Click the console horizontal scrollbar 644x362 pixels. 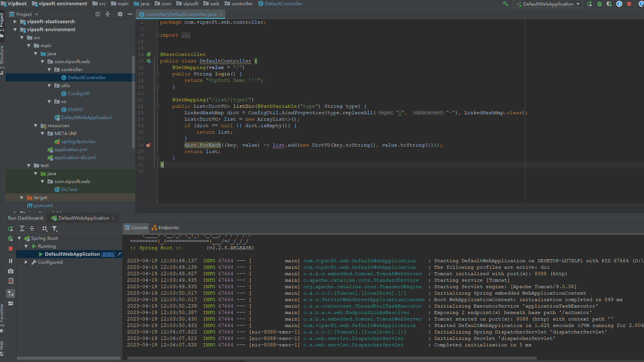(331, 358)
